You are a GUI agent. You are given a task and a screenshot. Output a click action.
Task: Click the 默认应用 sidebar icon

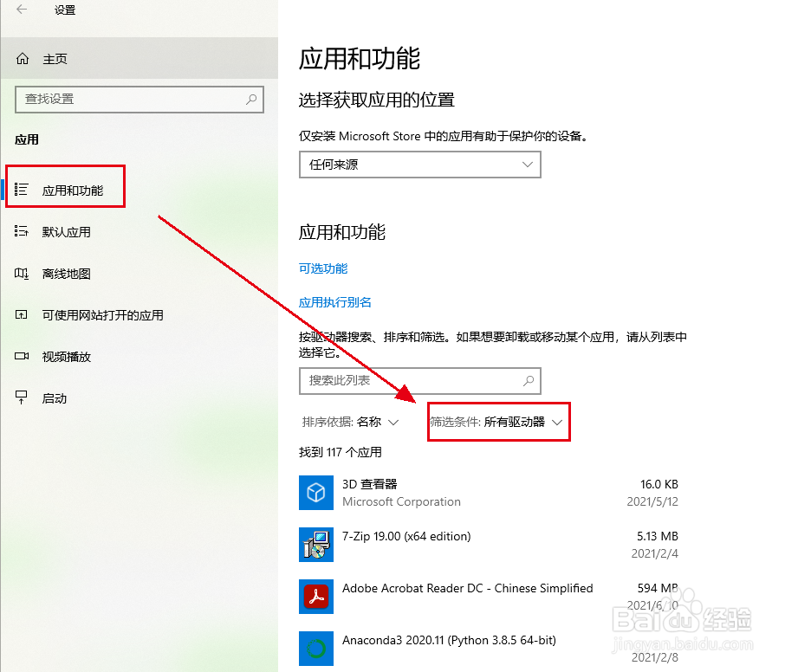pos(21,231)
